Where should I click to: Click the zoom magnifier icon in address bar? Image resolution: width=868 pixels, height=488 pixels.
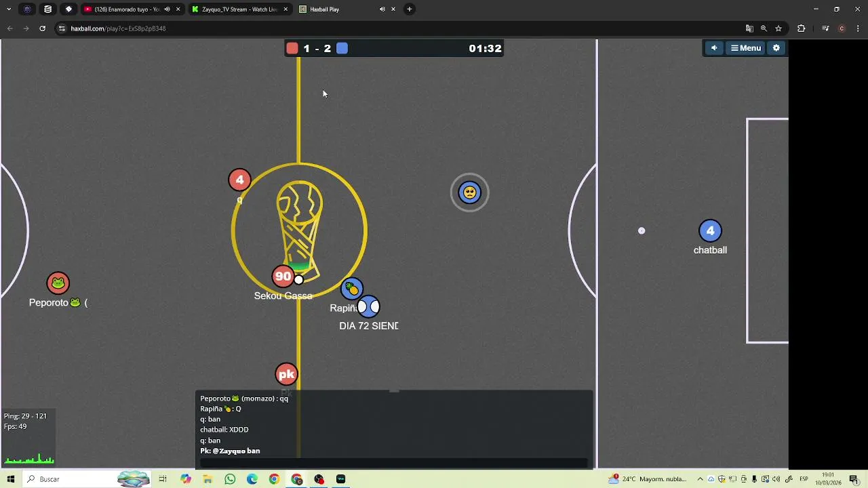point(764,28)
